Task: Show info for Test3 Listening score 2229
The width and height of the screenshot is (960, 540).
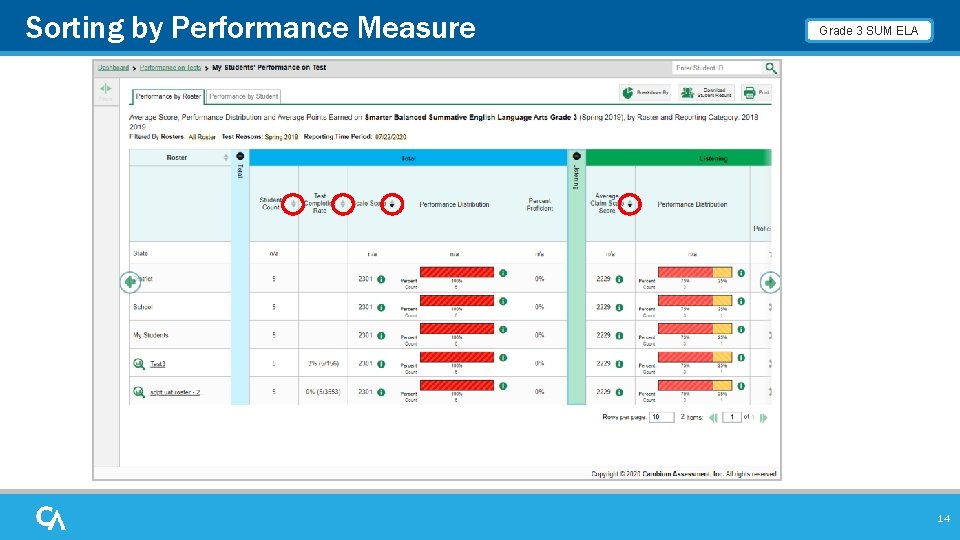Action: tap(620, 364)
